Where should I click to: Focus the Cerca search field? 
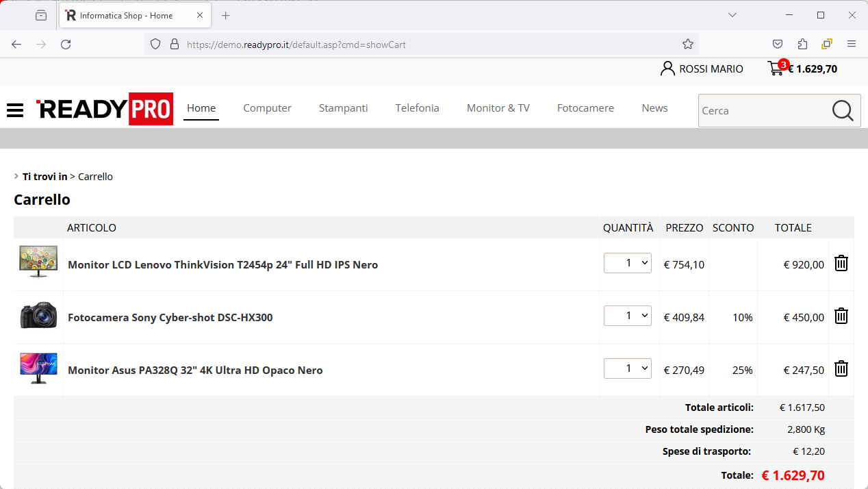point(765,110)
